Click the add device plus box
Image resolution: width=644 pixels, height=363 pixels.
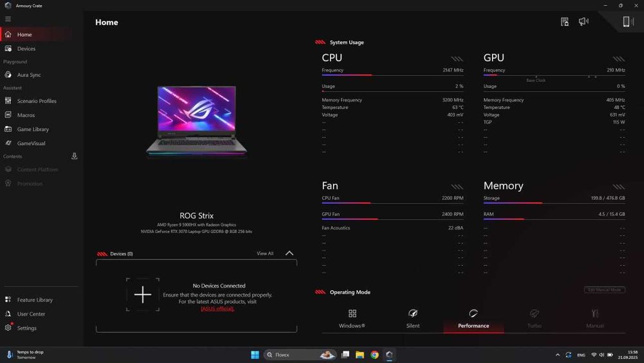coord(142,295)
